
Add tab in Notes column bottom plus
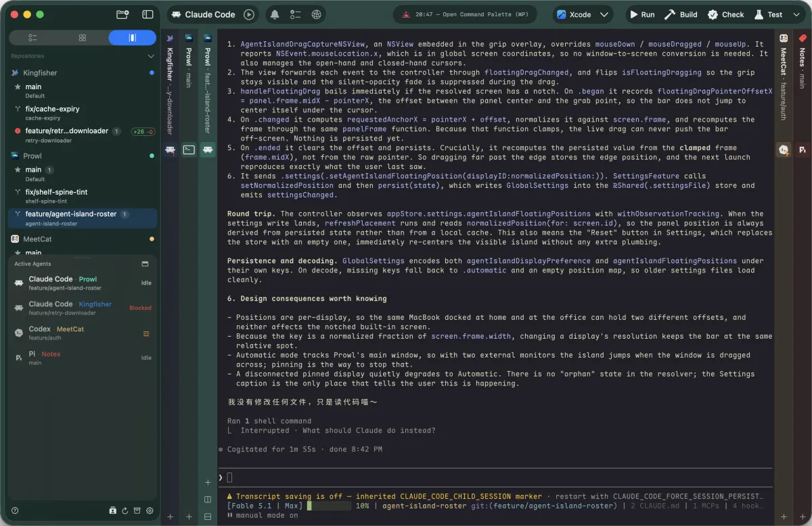(x=803, y=517)
